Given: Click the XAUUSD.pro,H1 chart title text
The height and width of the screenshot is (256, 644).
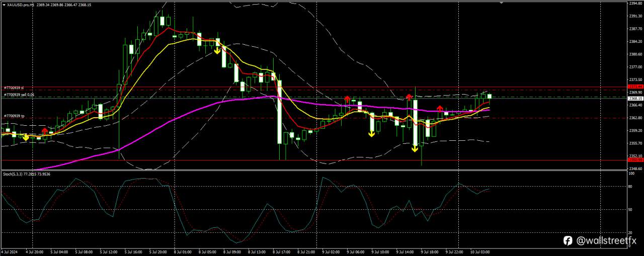Looking at the screenshot, I should tap(21, 5).
